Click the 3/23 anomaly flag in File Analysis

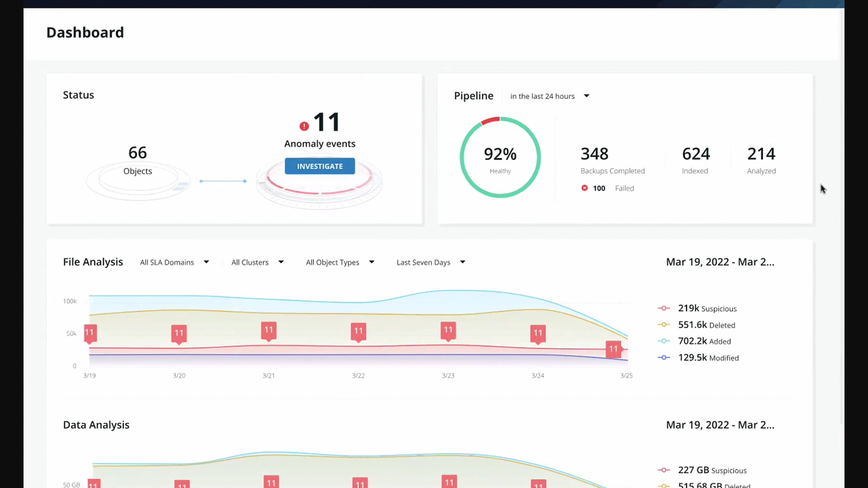448,330
